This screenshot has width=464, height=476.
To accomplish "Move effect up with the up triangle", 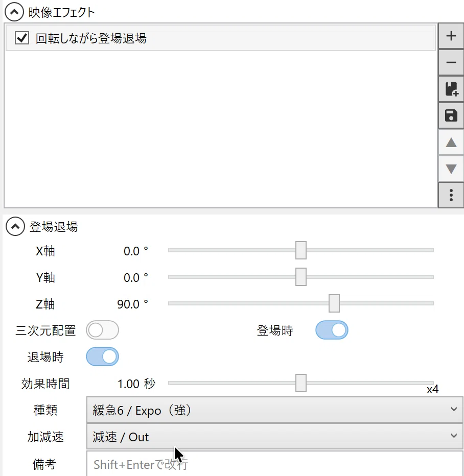I will tap(451, 142).
